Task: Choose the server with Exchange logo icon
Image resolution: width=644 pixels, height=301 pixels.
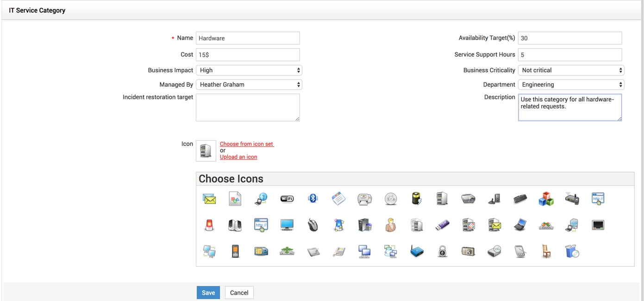Action: click(469, 225)
